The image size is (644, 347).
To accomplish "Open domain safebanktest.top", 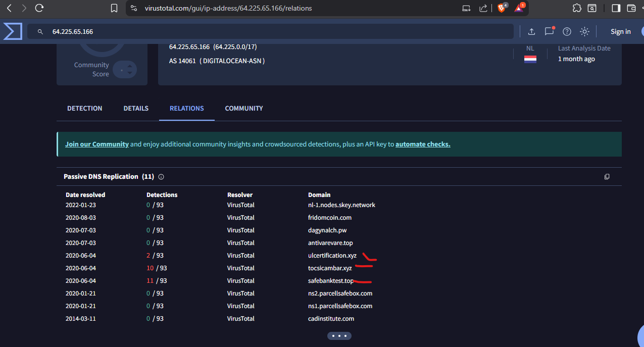I will tap(331, 281).
